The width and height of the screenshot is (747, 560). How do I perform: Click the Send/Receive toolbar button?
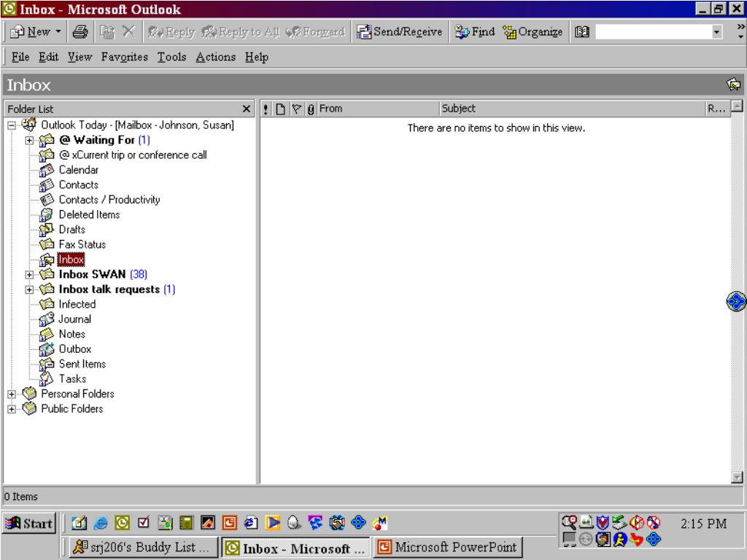399,32
